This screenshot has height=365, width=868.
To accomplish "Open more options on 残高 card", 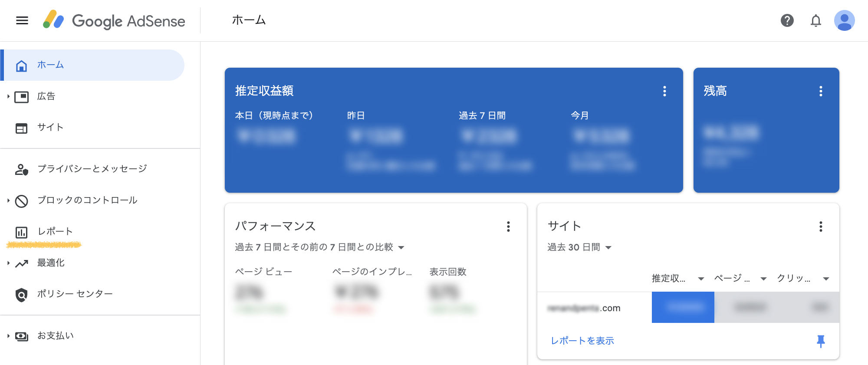I will [x=821, y=91].
